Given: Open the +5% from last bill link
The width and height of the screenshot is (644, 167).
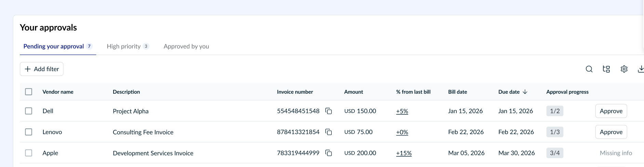Looking at the screenshot, I should click(x=402, y=111).
